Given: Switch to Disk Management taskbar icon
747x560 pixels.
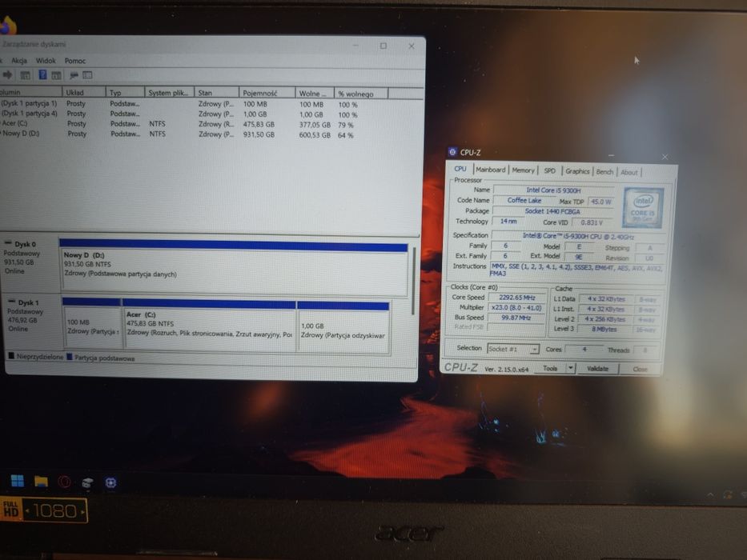Looking at the screenshot, I should (x=87, y=483).
